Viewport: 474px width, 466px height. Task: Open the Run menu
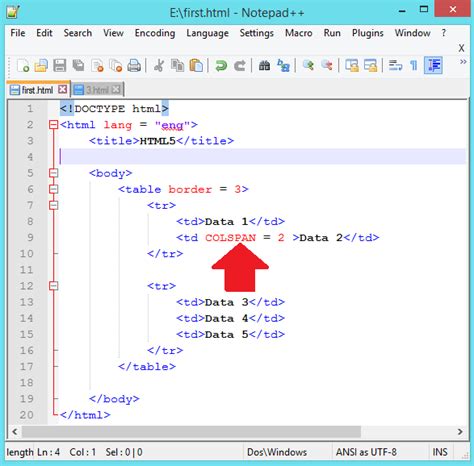332,33
